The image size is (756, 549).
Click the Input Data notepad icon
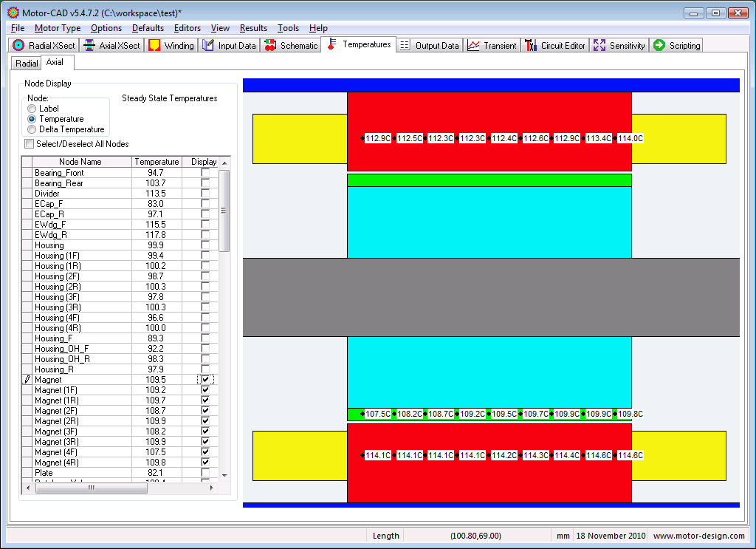[208, 45]
